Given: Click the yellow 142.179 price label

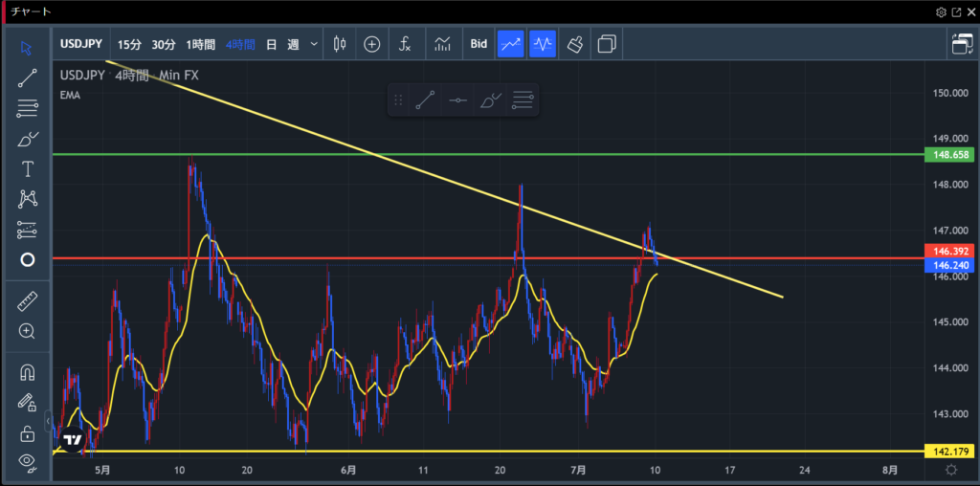Looking at the screenshot, I should [x=948, y=451].
